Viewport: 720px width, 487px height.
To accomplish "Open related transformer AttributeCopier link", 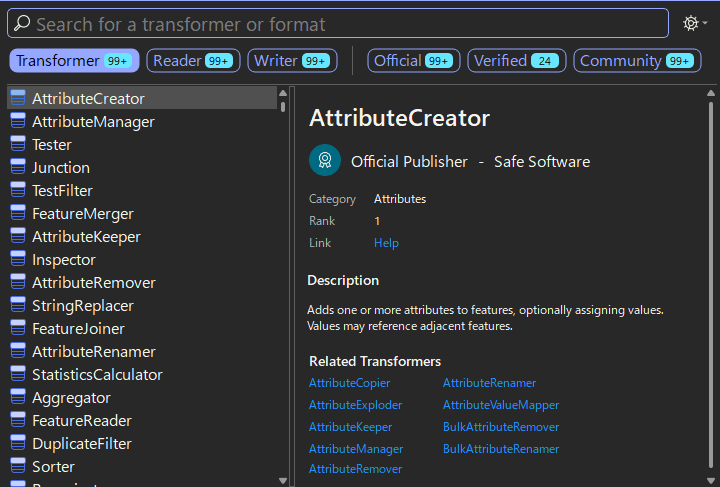I will click(x=349, y=383).
